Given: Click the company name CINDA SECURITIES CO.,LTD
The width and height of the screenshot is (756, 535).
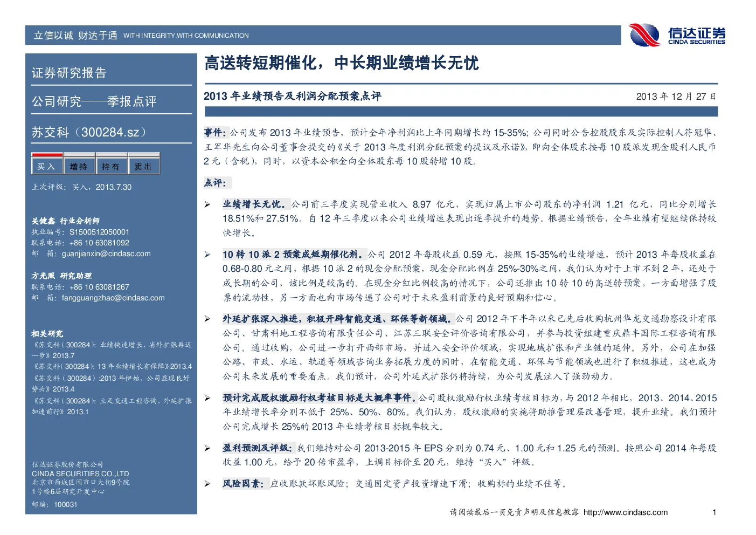Looking at the screenshot, I should click(x=80, y=474).
